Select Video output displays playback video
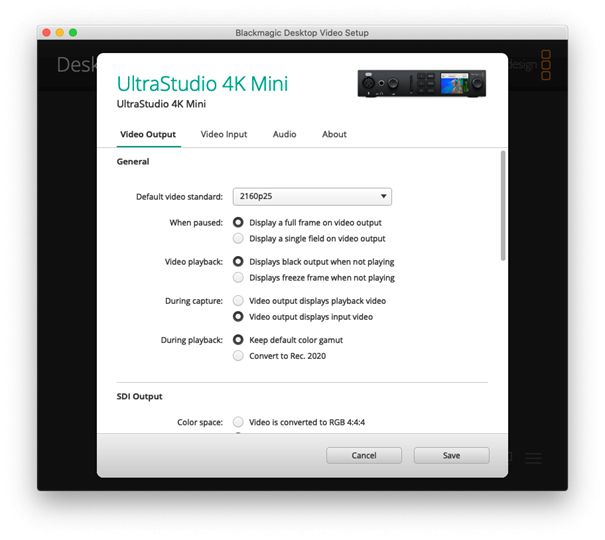The width and height of the screenshot is (605, 540). point(238,300)
